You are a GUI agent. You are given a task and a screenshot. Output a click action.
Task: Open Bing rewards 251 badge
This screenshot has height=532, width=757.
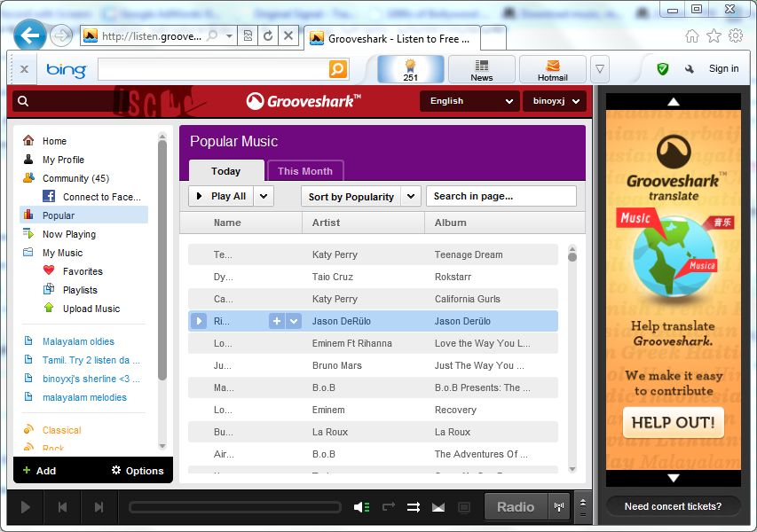(410, 69)
